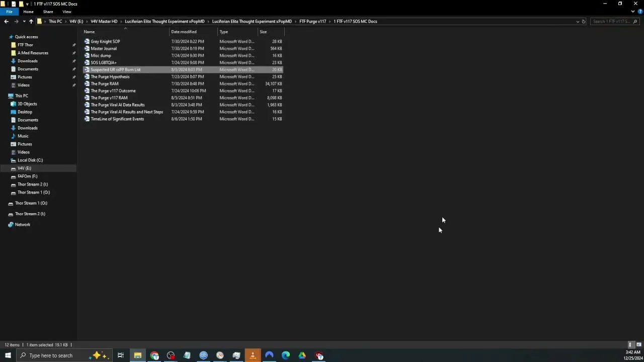The height and width of the screenshot is (362, 644).
Task: Click the New Folder quick access toolbar icon
Action: point(21,4)
